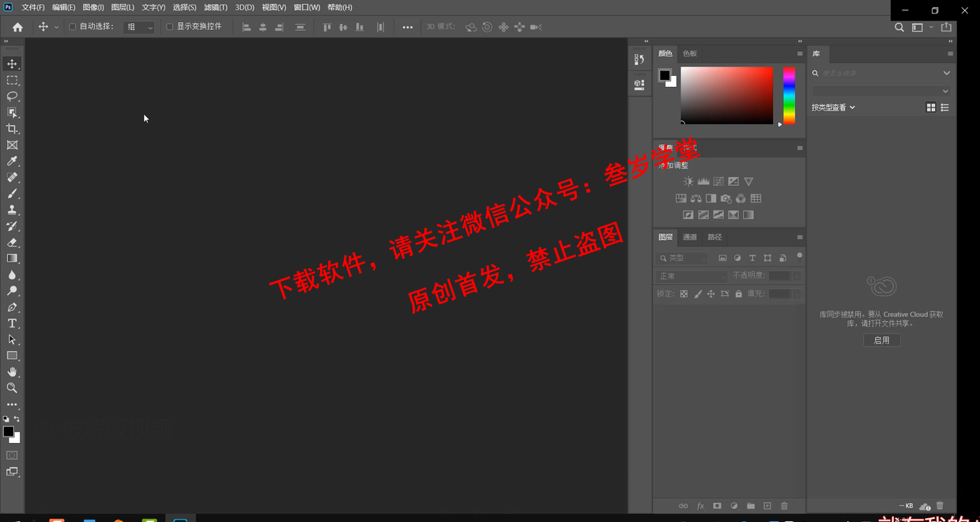The width and height of the screenshot is (980, 522).
Task: Switch to the 通道 channels tab
Action: tap(689, 236)
